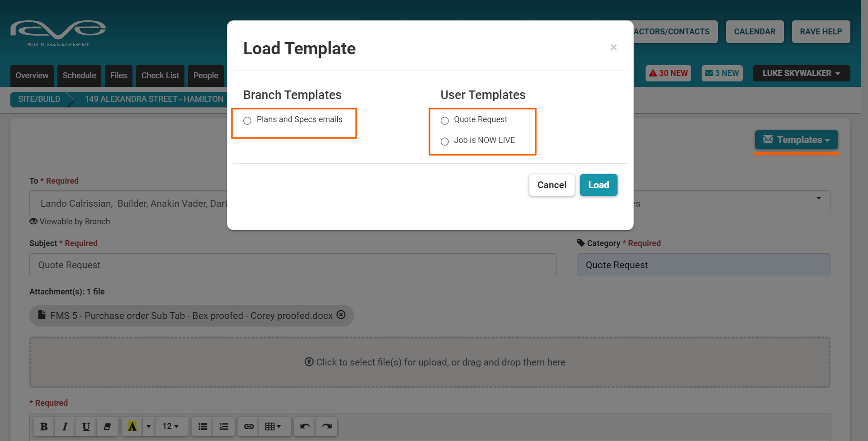This screenshot has width=868, height=441.
Task: Select the Plans and Specs emails template
Action: point(247,121)
